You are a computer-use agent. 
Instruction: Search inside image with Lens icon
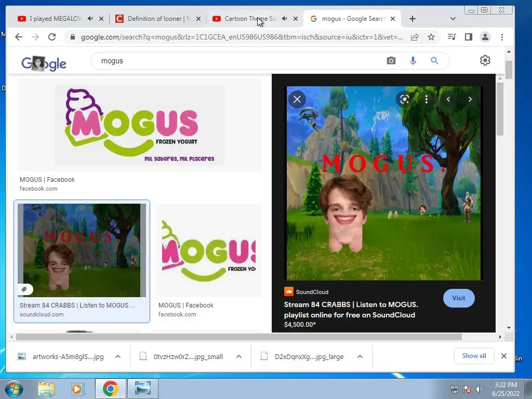(x=404, y=99)
